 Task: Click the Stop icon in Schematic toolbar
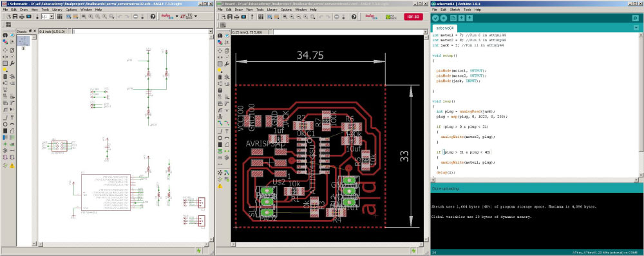coord(135,17)
